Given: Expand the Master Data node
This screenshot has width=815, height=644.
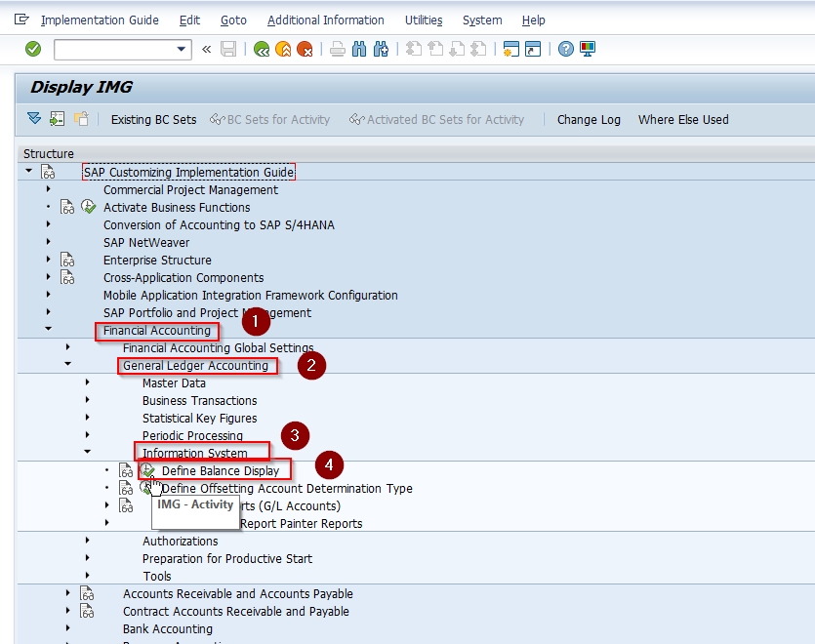Looking at the screenshot, I should click(87, 382).
